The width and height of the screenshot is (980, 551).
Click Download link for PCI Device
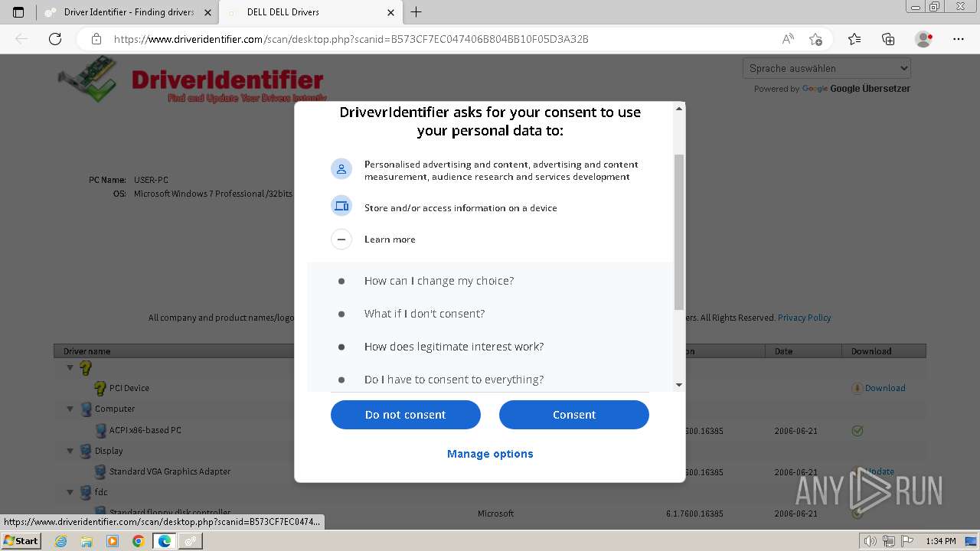coord(885,388)
